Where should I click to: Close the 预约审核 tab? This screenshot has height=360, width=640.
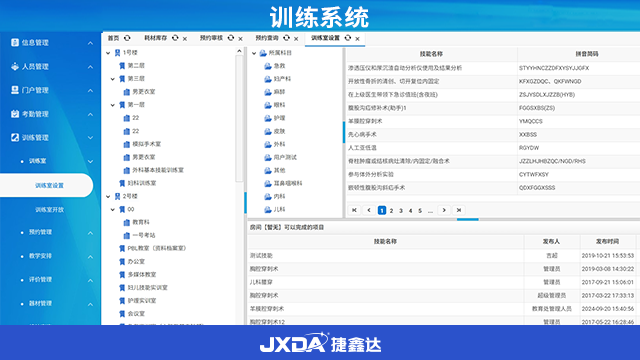240,39
